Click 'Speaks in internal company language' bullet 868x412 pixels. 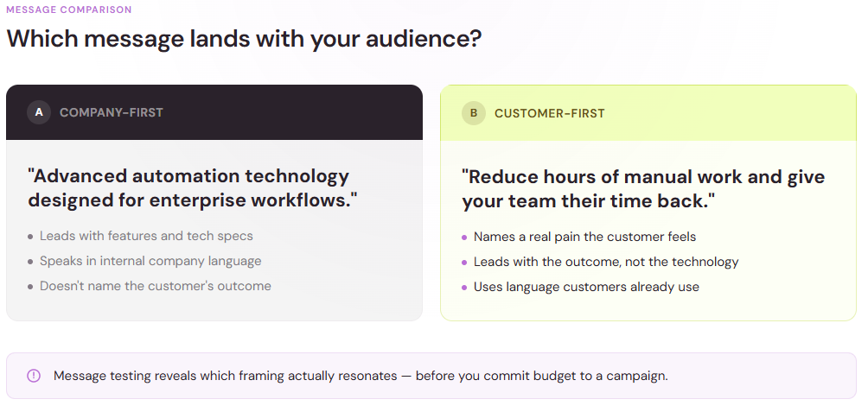click(150, 261)
